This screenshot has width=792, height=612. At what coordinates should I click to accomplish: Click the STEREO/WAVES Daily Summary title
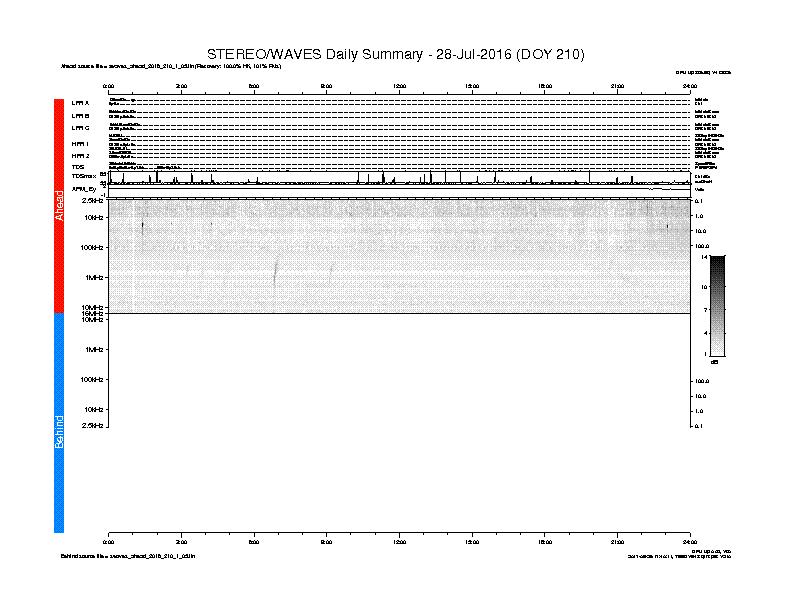(x=395, y=55)
